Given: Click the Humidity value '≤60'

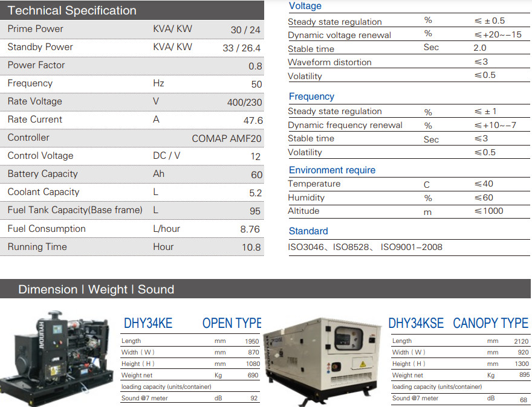Looking at the screenshot, I should point(484,197).
